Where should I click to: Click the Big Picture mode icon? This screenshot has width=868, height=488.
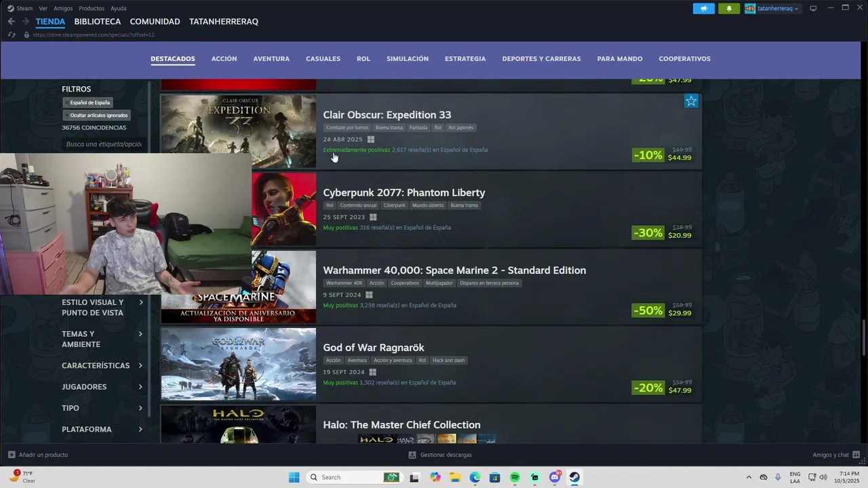[x=813, y=8]
